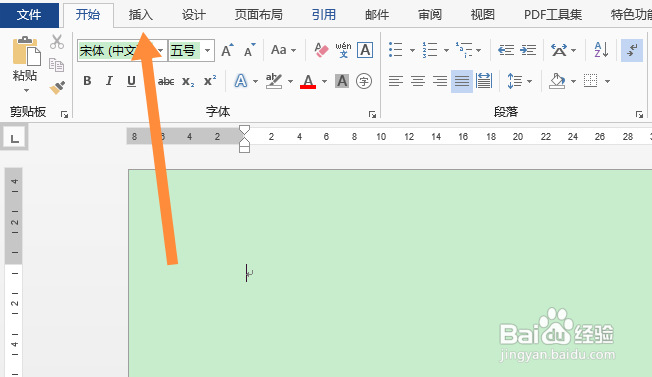652x377 pixels.
Task: Open the text effects A dropdown arrow
Action: 255,81
